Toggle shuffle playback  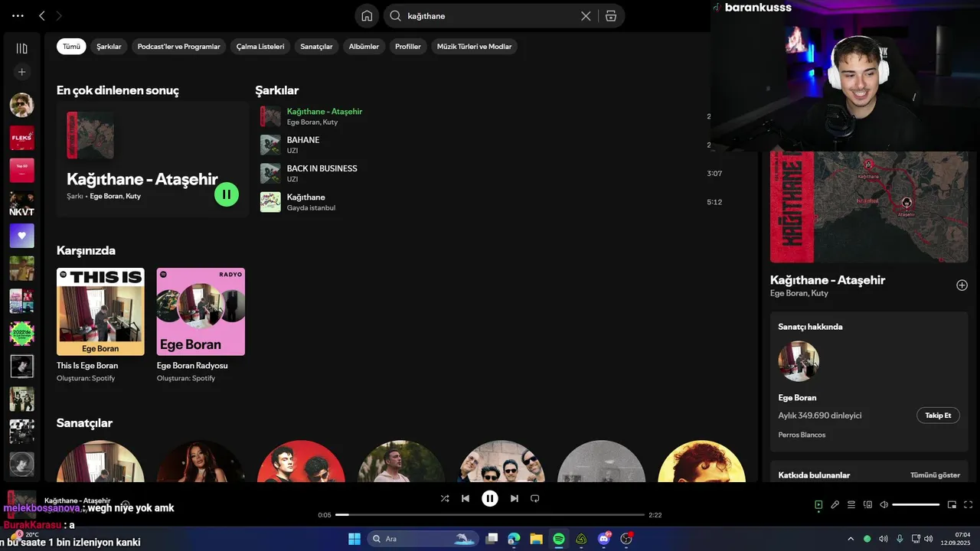coord(445,498)
